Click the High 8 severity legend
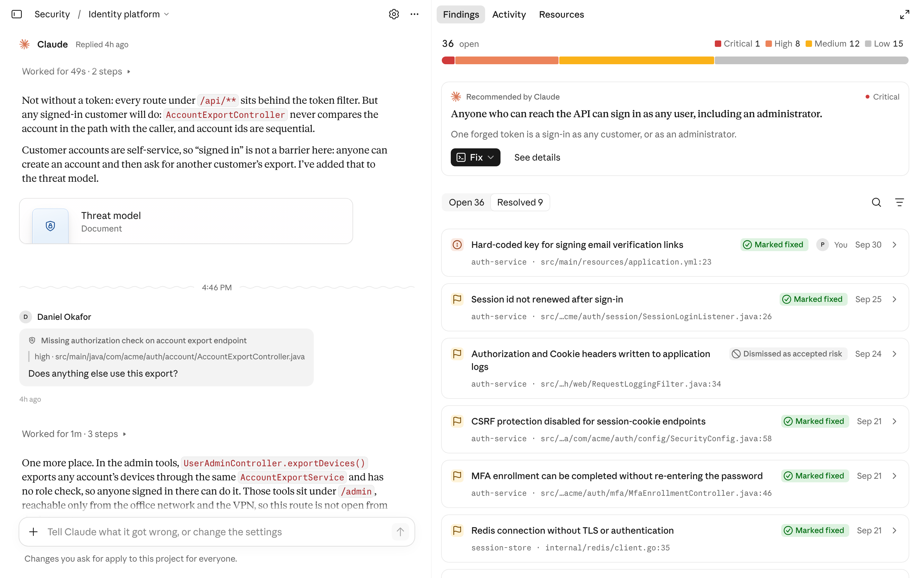Screen dimensions: 924x578 click(782, 44)
